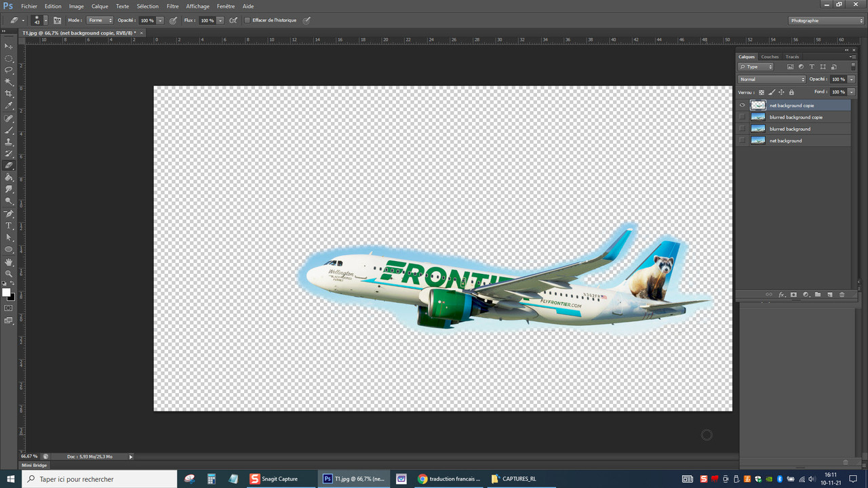Open the brush preset picker arrow
Image resolution: width=868 pixels, height=488 pixels.
45,20
